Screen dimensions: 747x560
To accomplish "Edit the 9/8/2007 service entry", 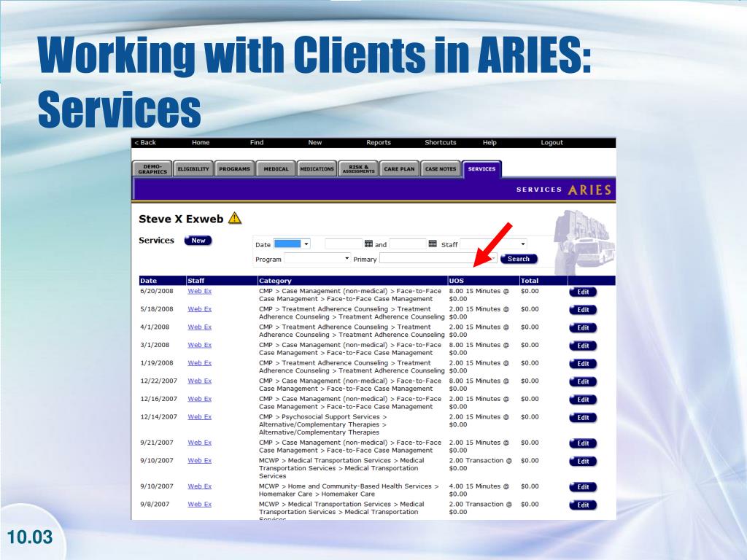I will coord(583,505).
